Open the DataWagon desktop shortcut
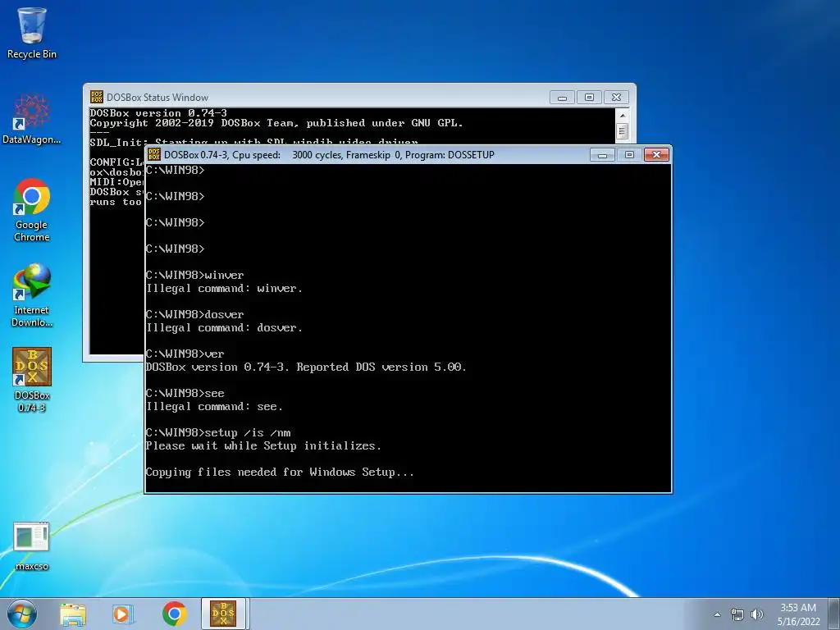The image size is (840, 630). tap(32, 119)
